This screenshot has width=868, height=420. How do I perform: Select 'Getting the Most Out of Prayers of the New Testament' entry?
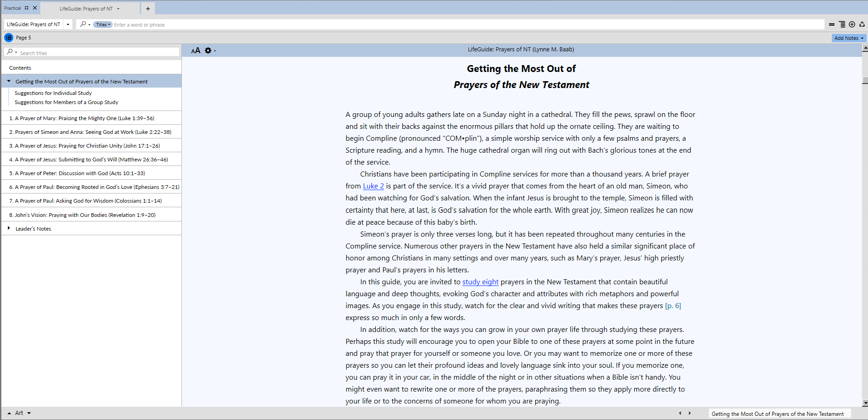[x=82, y=82]
